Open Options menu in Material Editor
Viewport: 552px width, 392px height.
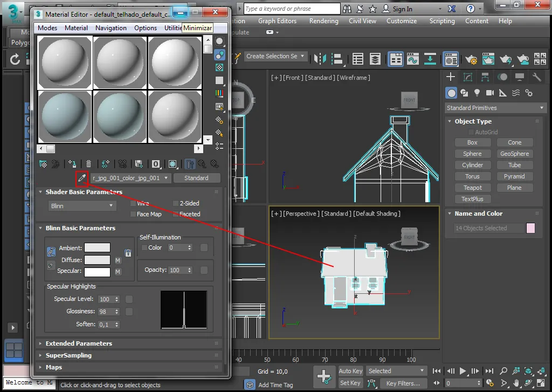[146, 28]
